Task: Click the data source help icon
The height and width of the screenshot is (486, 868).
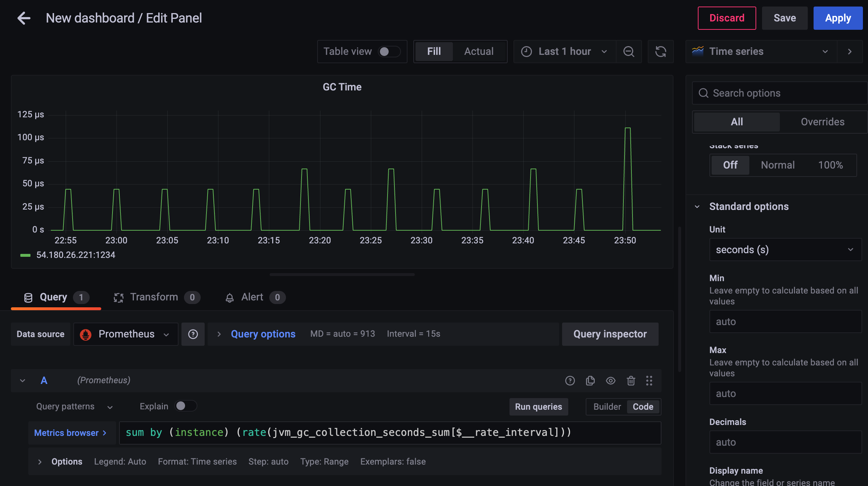Action: [x=193, y=334]
